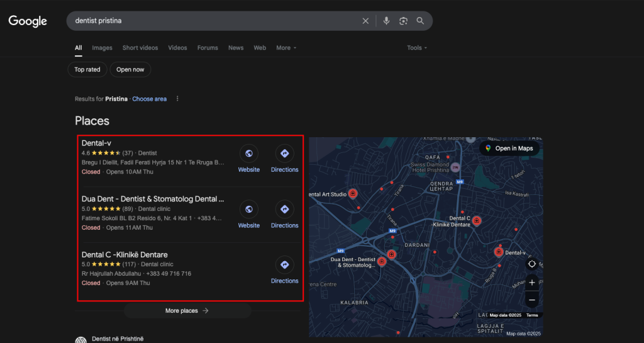The image size is (644, 343).
Task: Select the Web tab
Action: click(x=260, y=48)
